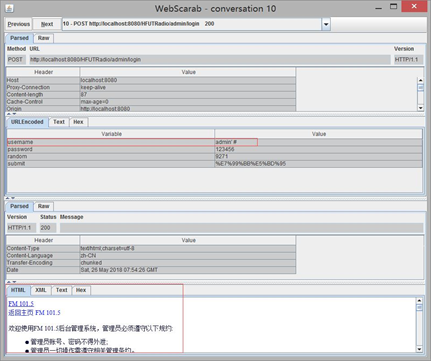Switch to request Parsed tab
Image resolution: width=431 pixels, height=361 pixels.
tap(19, 38)
